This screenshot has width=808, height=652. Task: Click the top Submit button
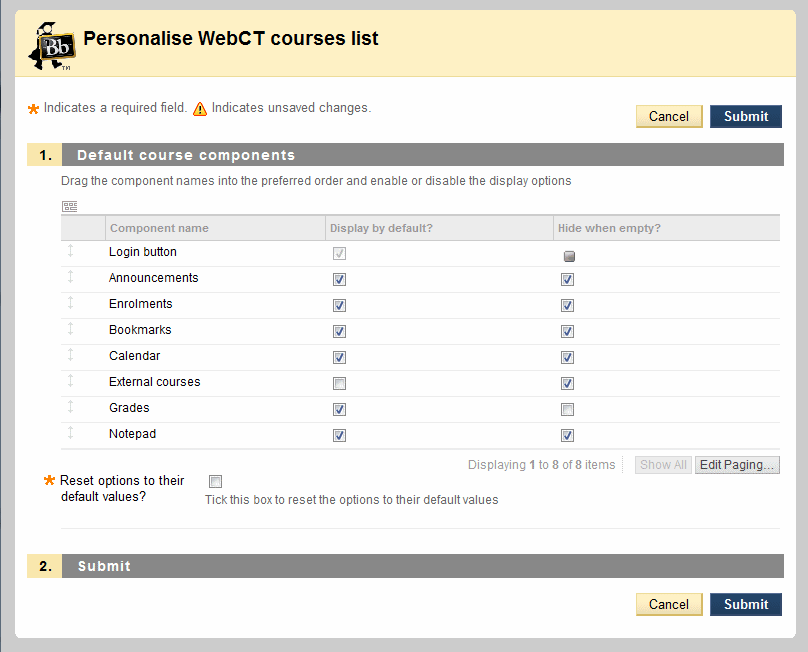[x=745, y=116]
